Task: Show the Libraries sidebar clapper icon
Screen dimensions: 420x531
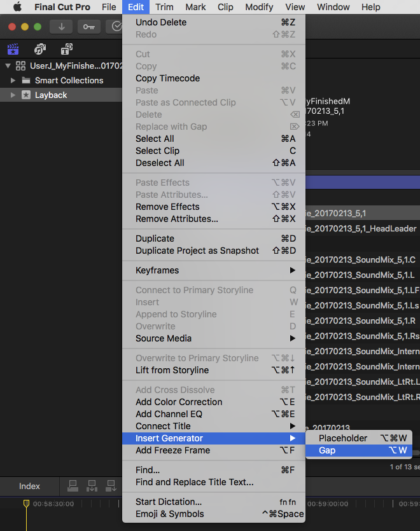Action: tap(13, 50)
